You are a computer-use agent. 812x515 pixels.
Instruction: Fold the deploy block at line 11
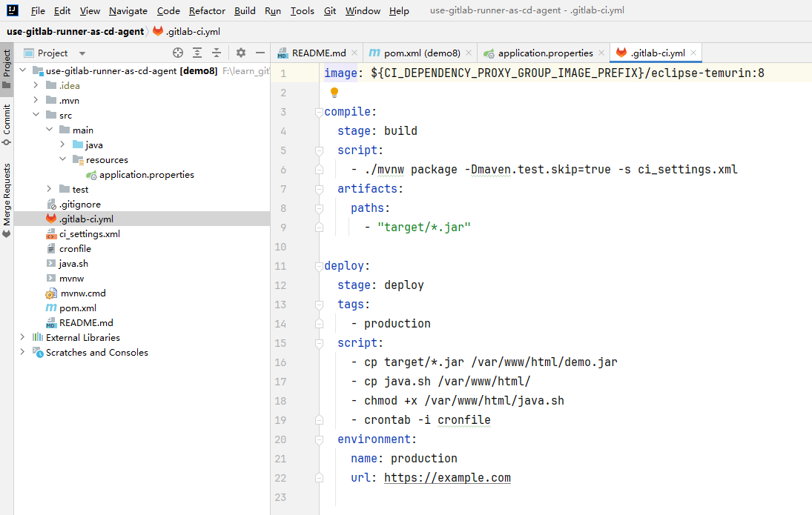point(319,266)
